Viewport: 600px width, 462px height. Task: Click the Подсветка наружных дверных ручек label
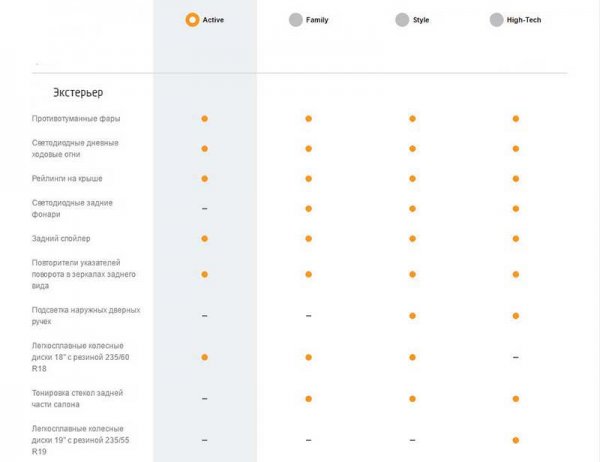click(x=86, y=316)
